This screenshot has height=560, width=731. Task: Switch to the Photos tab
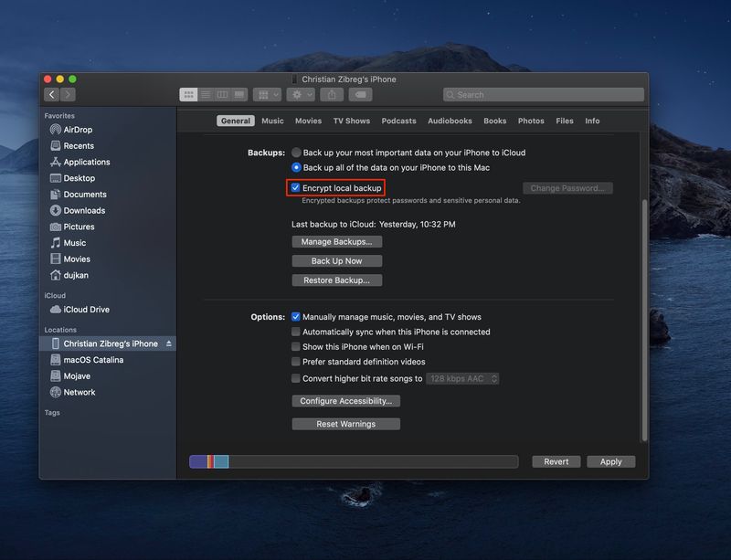point(531,121)
